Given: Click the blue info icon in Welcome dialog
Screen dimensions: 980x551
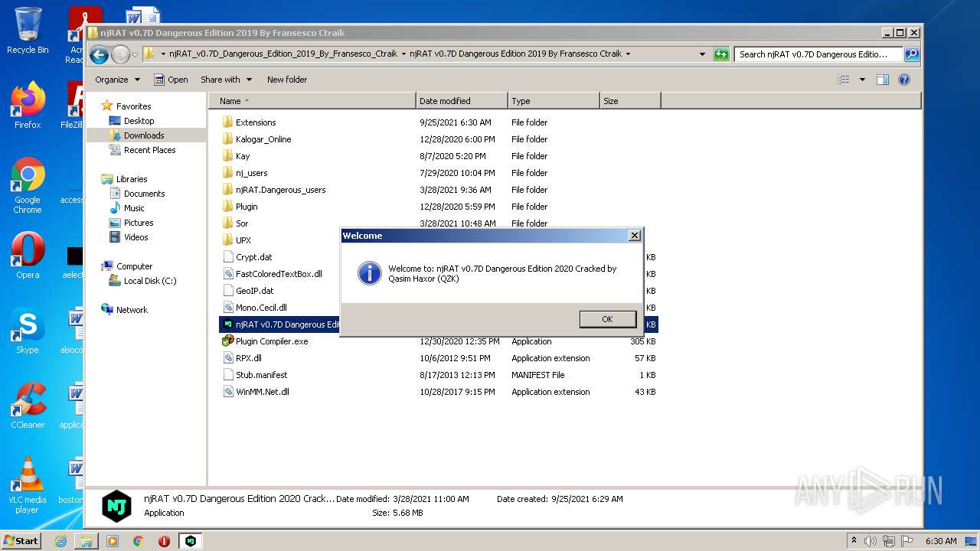Looking at the screenshot, I should [369, 273].
